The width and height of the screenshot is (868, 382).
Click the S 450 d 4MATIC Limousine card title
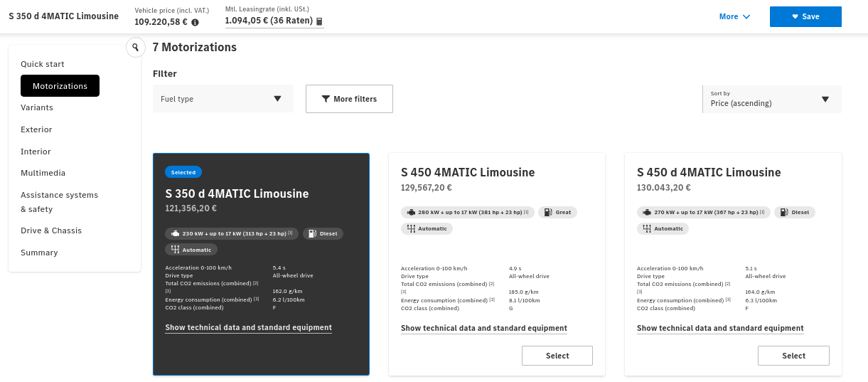[709, 172]
